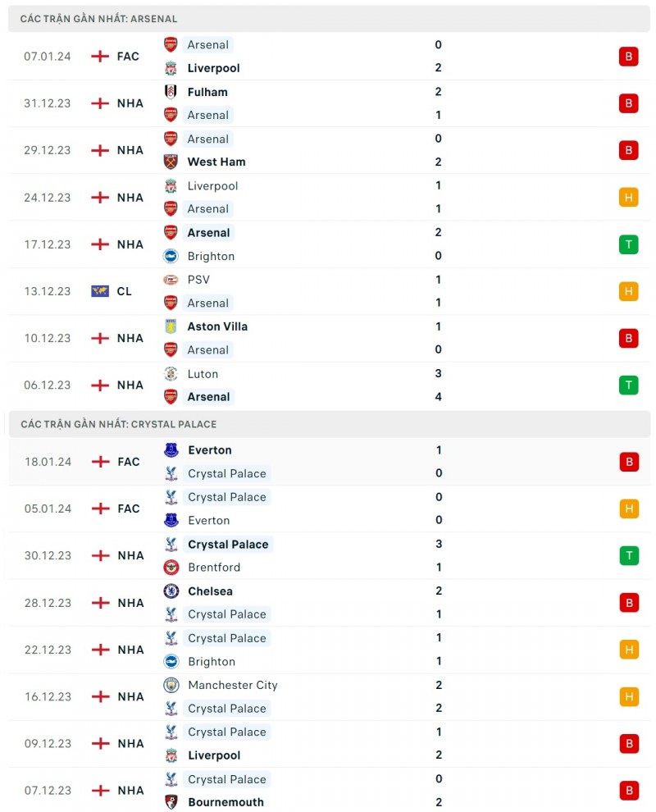Image resolution: width=656 pixels, height=812 pixels.
Task: Click the Chelsea club crest
Action: (171, 591)
